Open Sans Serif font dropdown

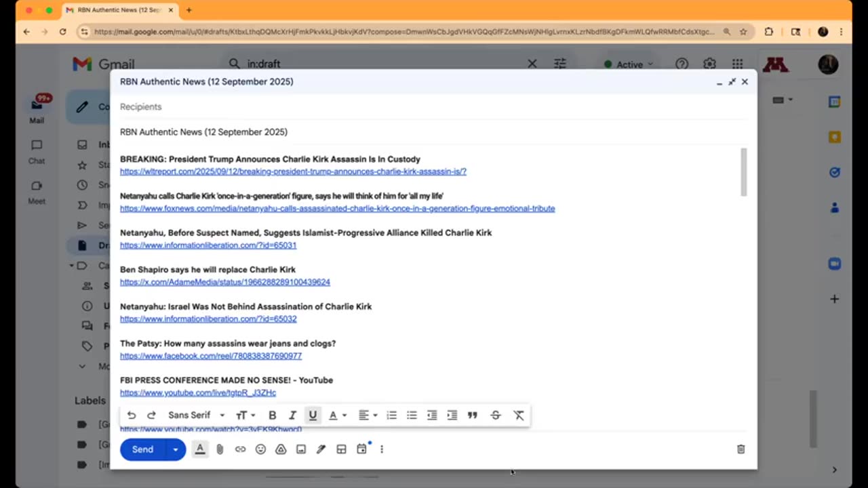point(197,415)
